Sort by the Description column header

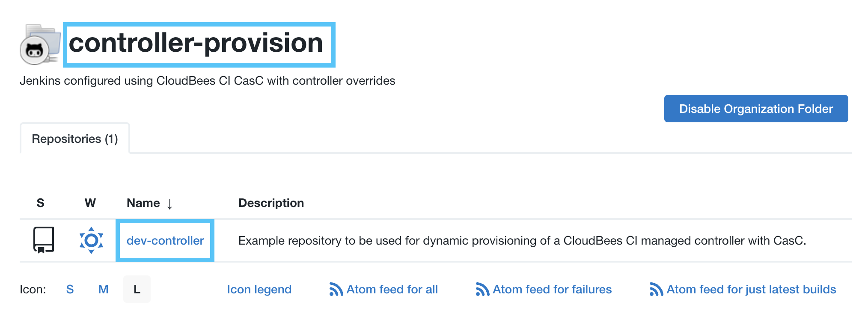tap(271, 203)
